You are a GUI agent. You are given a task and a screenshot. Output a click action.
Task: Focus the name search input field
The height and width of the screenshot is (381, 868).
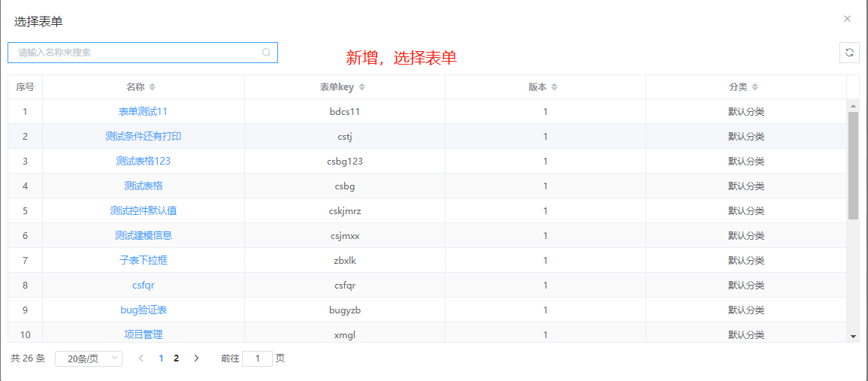(135, 53)
